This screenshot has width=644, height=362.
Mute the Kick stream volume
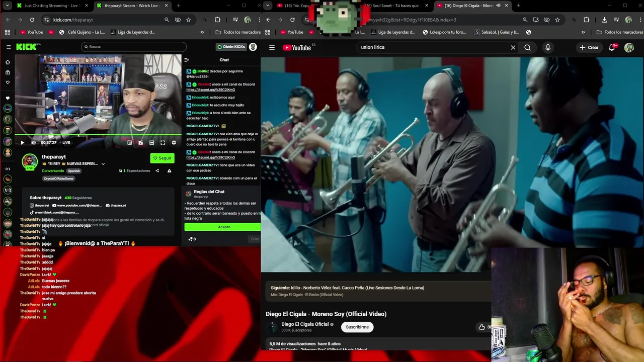tap(33, 142)
